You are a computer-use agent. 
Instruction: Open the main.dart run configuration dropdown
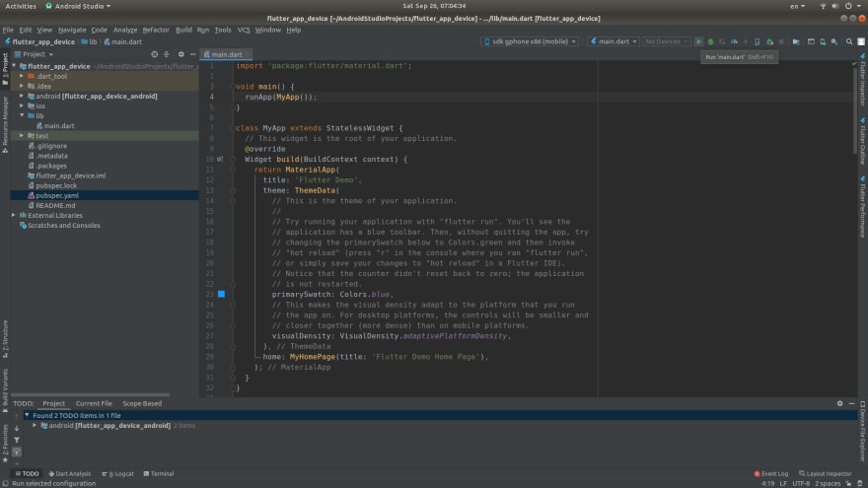614,42
